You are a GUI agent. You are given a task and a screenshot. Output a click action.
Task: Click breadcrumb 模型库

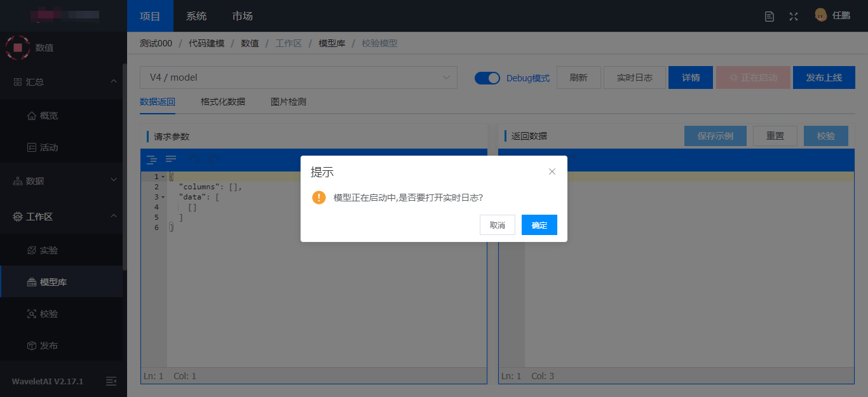(x=332, y=43)
